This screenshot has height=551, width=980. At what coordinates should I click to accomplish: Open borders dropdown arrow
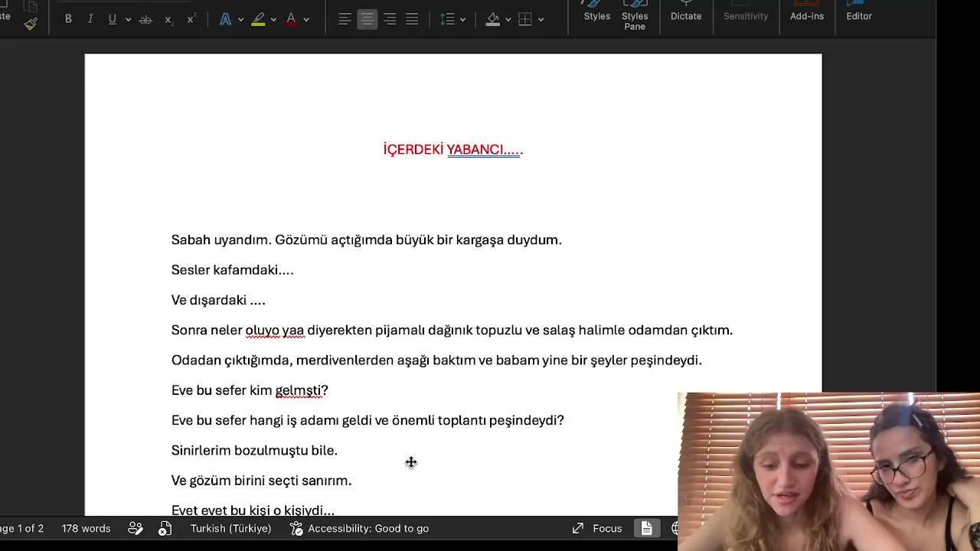click(x=541, y=19)
